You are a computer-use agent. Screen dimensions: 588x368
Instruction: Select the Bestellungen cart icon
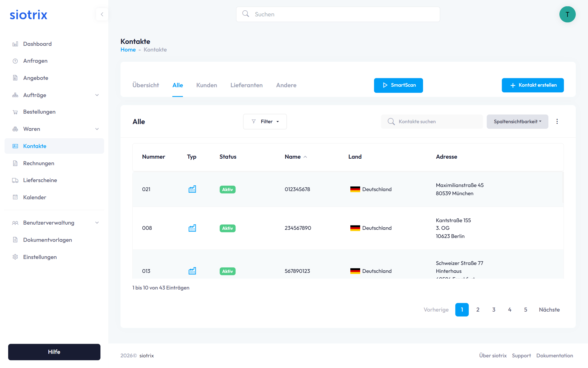click(15, 111)
